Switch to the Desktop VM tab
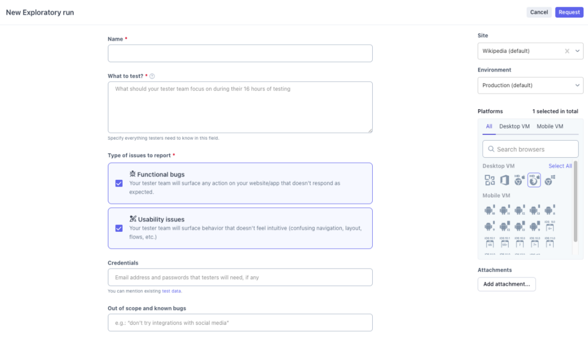 (x=514, y=126)
